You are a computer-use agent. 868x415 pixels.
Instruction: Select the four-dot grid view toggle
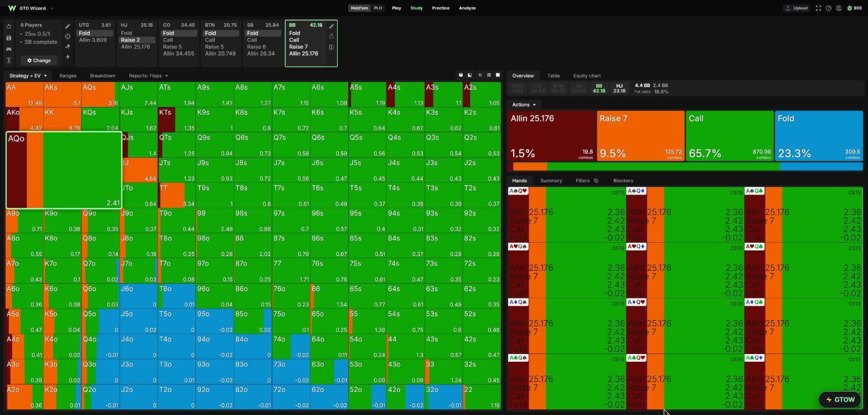tap(480, 75)
